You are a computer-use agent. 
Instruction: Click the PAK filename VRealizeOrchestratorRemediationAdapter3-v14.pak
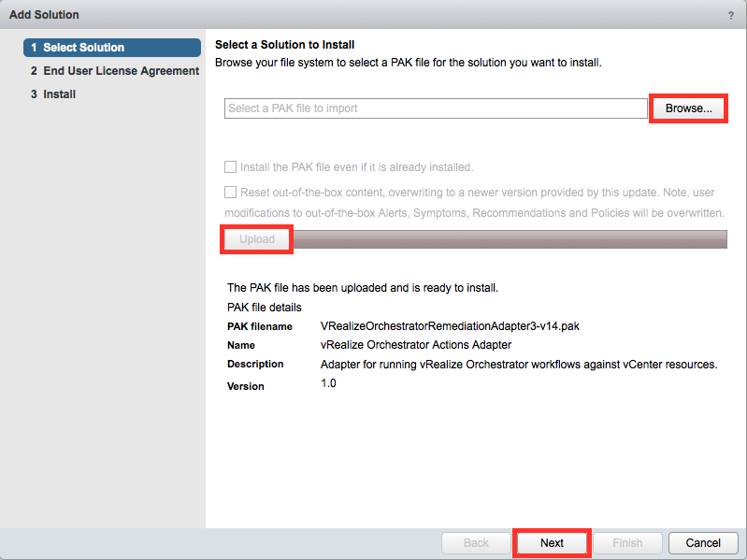coord(450,326)
